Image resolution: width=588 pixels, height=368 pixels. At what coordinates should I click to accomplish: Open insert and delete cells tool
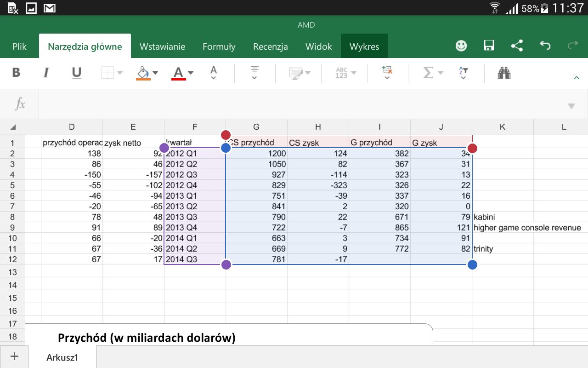pos(387,73)
